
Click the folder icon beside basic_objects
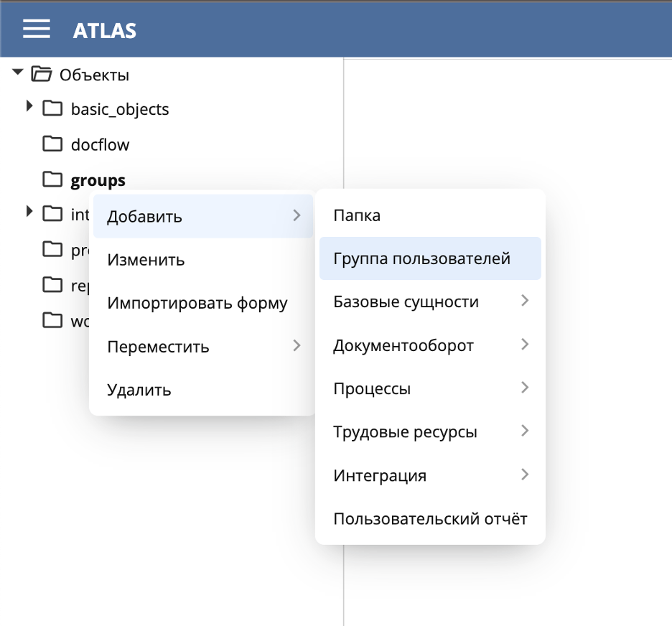(52, 108)
